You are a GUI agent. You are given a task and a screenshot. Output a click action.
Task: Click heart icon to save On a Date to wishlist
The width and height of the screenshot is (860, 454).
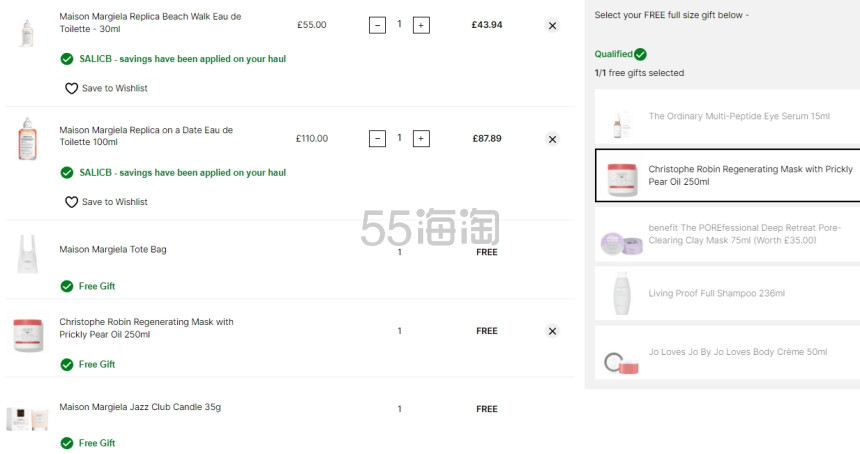[x=71, y=202]
